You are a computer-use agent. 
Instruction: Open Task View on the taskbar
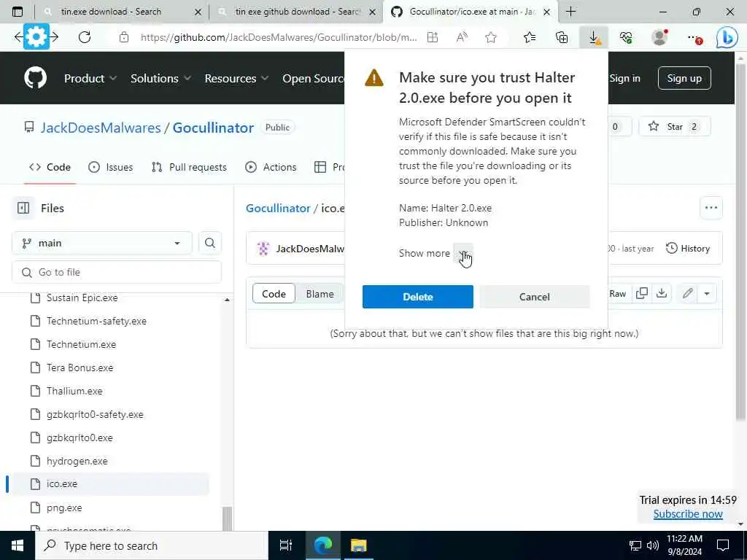pos(285,545)
